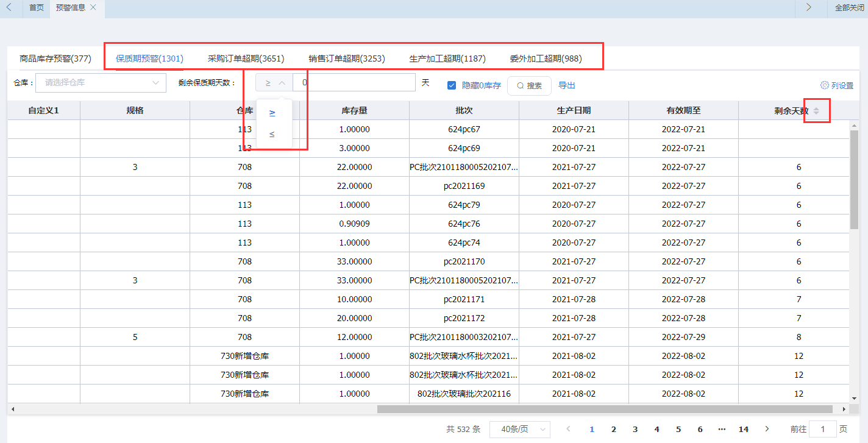Click batch cell 624pc74
The width and height of the screenshot is (868, 443).
point(464,243)
